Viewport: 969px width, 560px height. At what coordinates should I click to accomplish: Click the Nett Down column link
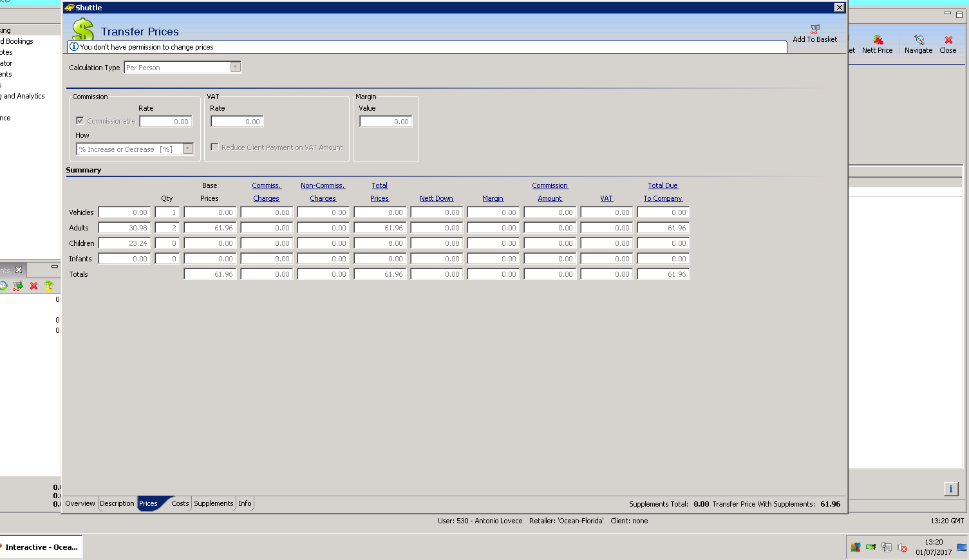click(x=437, y=198)
